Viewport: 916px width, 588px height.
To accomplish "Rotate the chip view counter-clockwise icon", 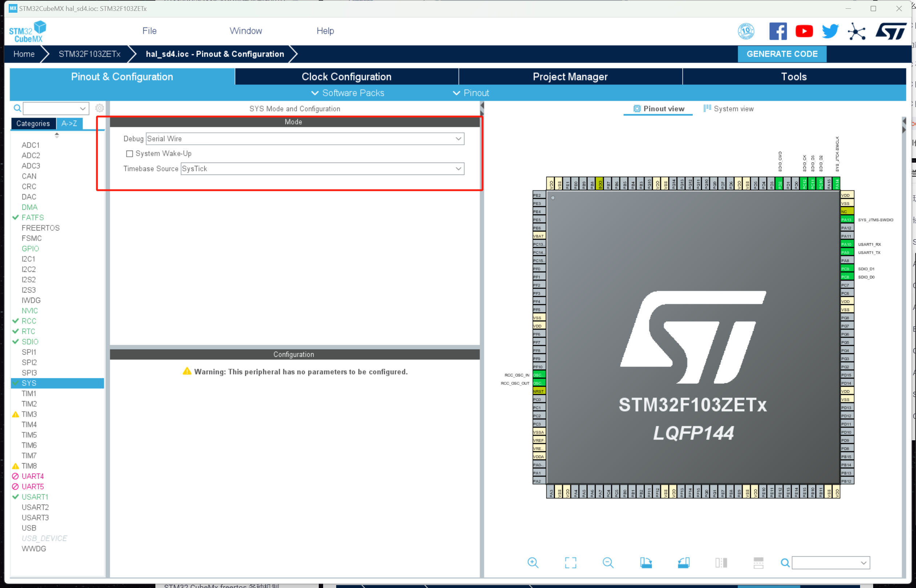I will tap(684, 563).
